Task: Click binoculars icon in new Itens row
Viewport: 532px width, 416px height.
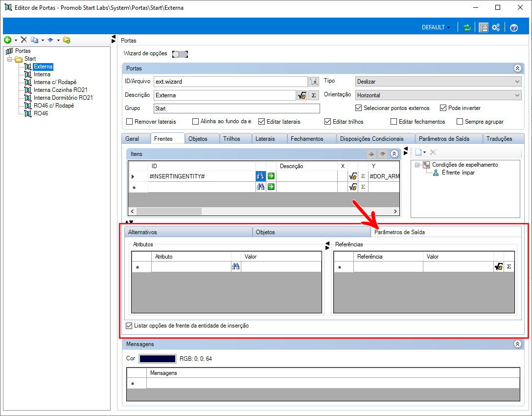Action: pyautogui.click(x=260, y=187)
